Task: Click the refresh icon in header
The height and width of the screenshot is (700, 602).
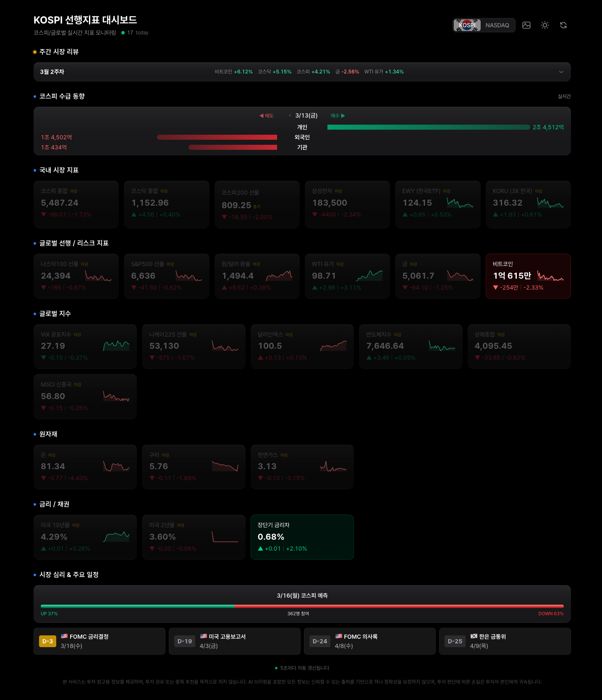Action: [563, 25]
